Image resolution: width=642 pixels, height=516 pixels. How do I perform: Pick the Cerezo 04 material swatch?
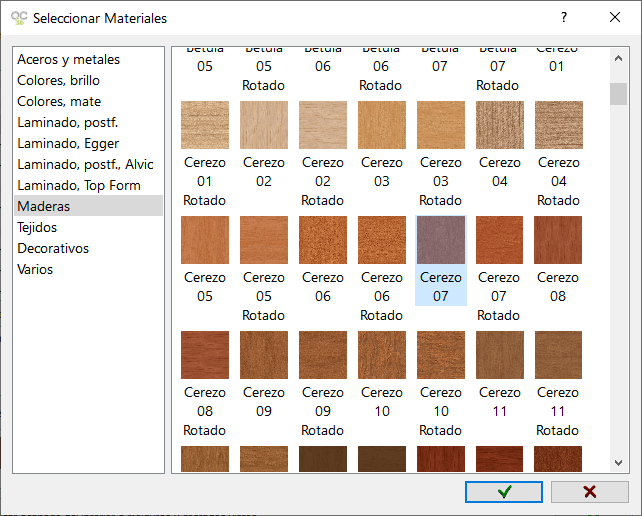(x=500, y=125)
